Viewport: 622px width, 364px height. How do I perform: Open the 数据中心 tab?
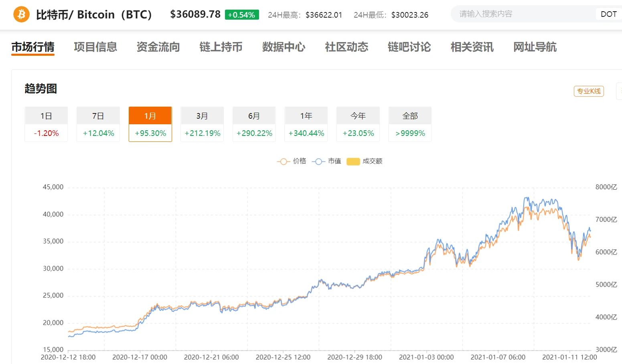[x=284, y=47]
